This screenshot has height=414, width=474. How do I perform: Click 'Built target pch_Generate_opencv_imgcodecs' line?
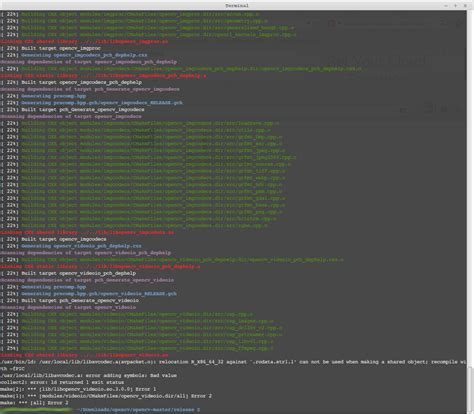click(72, 110)
